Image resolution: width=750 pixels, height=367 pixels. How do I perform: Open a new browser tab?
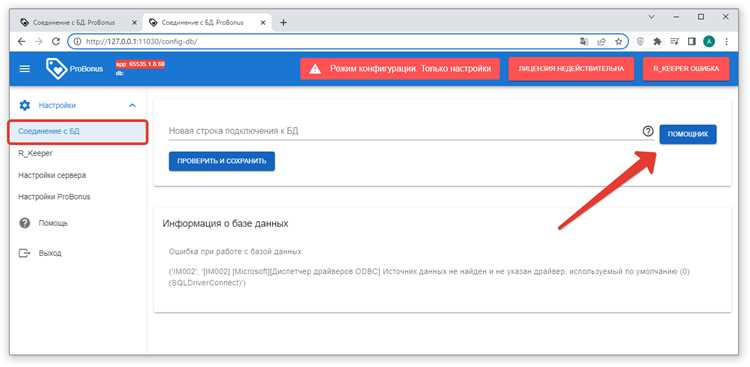pos(283,22)
